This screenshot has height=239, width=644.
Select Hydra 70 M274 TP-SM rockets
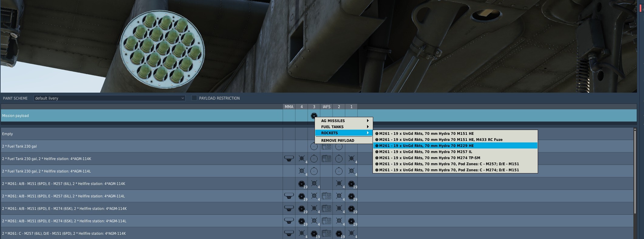tap(455, 158)
